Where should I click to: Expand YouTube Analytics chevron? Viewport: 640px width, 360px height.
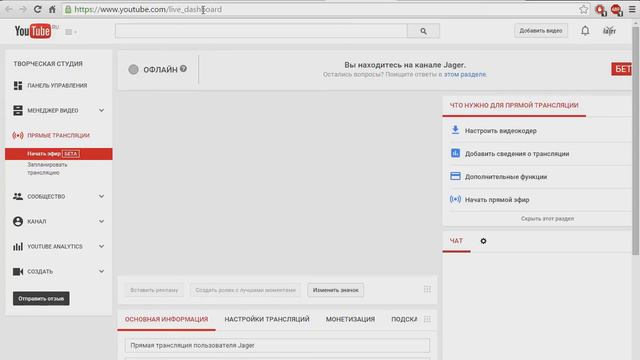pyautogui.click(x=101, y=246)
